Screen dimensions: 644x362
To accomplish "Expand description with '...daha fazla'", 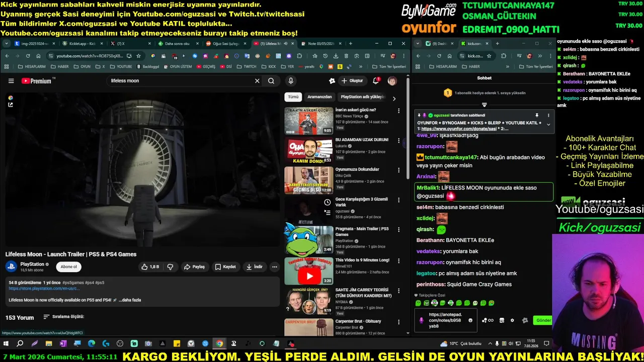I will point(130,300).
